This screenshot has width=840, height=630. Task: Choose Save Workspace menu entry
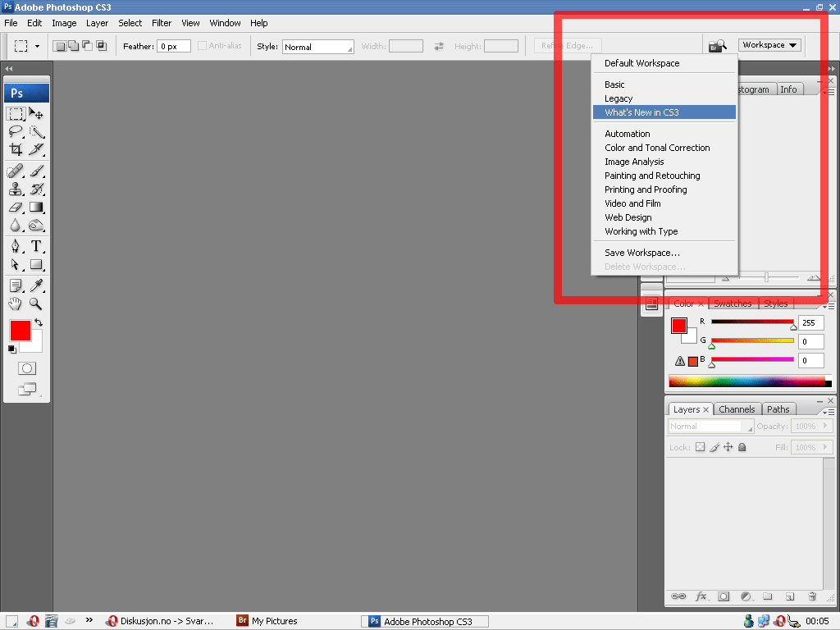pyautogui.click(x=664, y=253)
